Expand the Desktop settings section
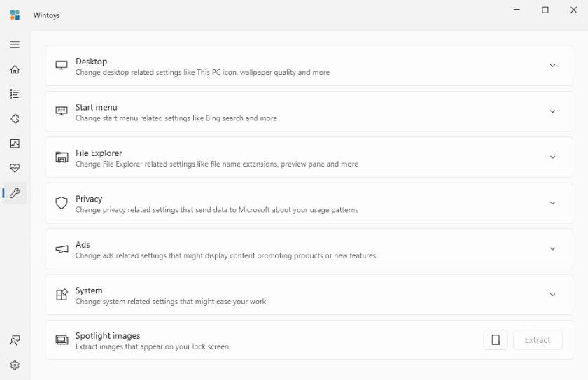The height and width of the screenshot is (380, 588). pos(552,66)
